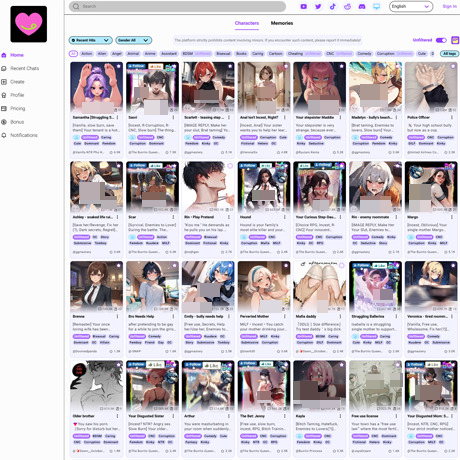Viewport: 460px width, 460px height.
Task: Click Like on the Arthur card
Action: click(x=211, y=365)
